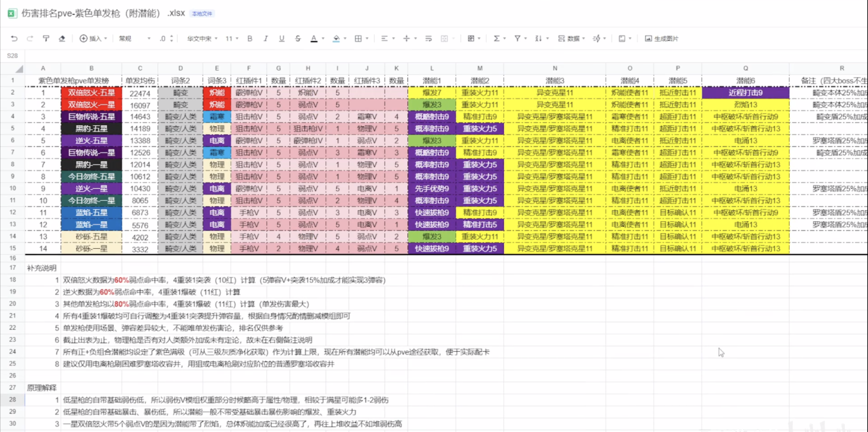The width and height of the screenshot is (868, 432).
Task: Click the table style grid icon
Action: coord(471,39)
